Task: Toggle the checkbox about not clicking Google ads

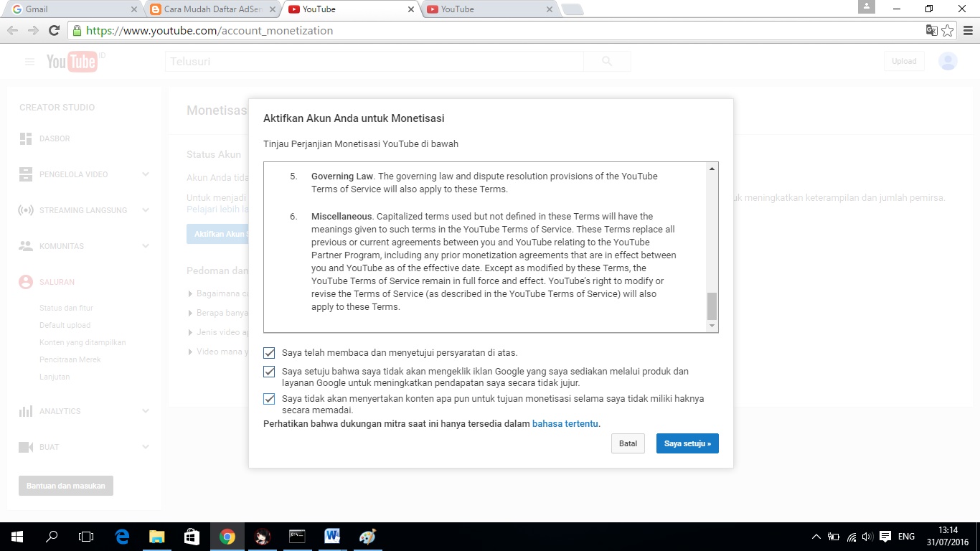Action: coord(269,372)
